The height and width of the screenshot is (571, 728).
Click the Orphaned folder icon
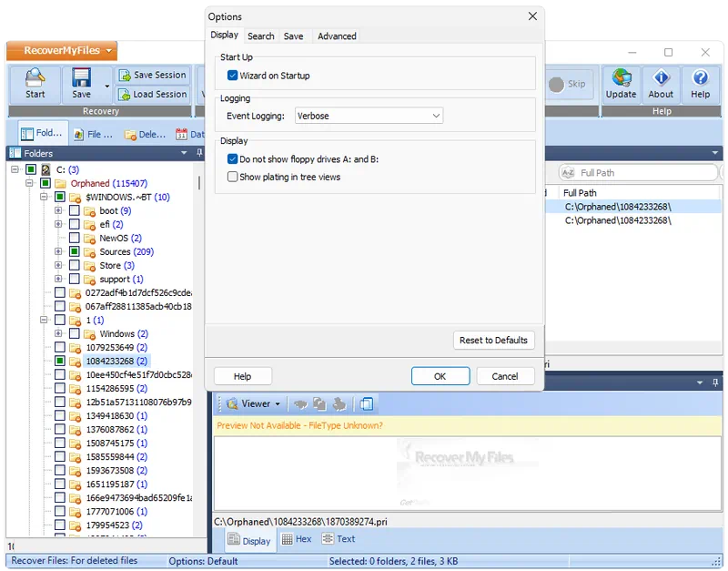coord(60,184)
